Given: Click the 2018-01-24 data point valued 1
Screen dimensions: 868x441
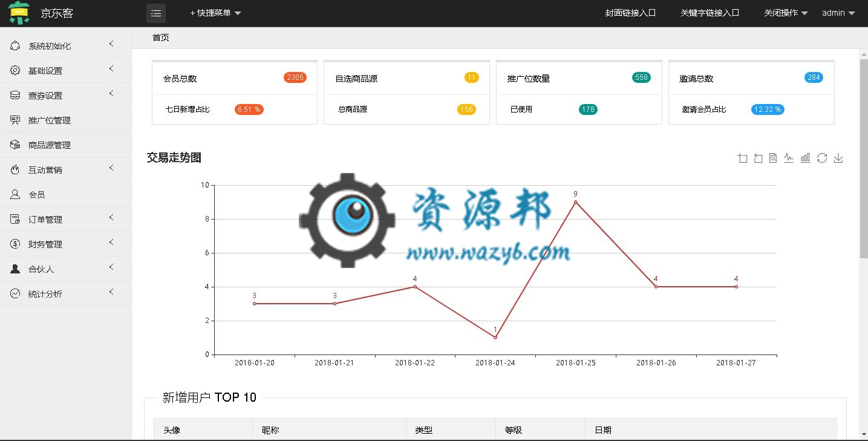Looking at the screenshot, I should [495, 338].
